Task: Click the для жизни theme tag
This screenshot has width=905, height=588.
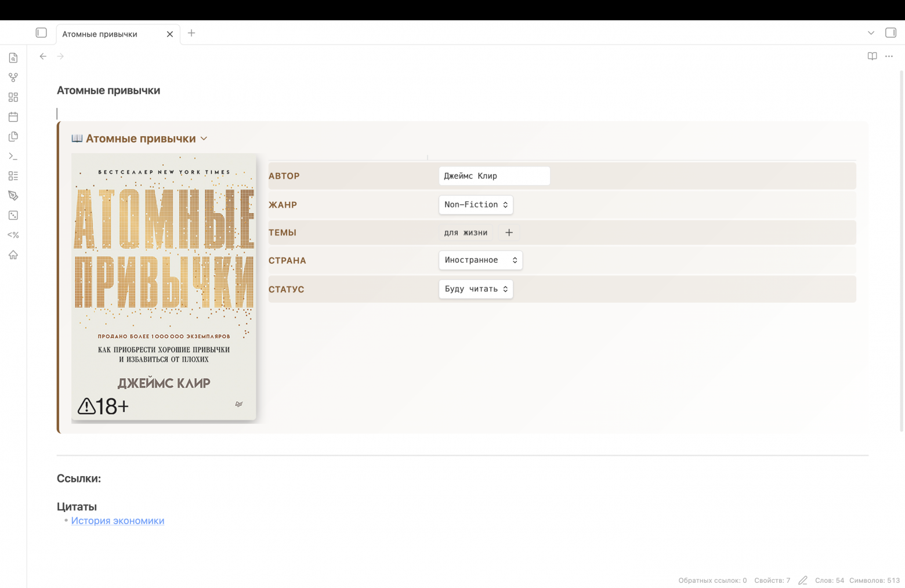Action: [x=466, y=233]
